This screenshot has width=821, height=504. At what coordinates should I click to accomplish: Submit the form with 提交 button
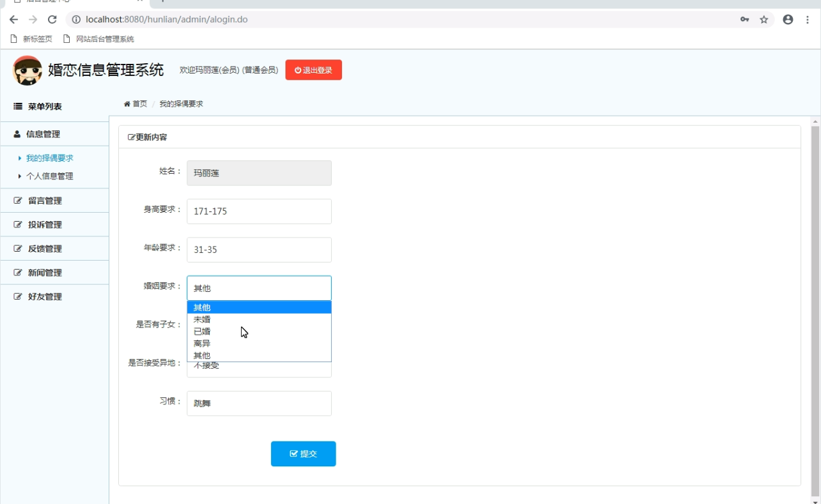[303, 454]
